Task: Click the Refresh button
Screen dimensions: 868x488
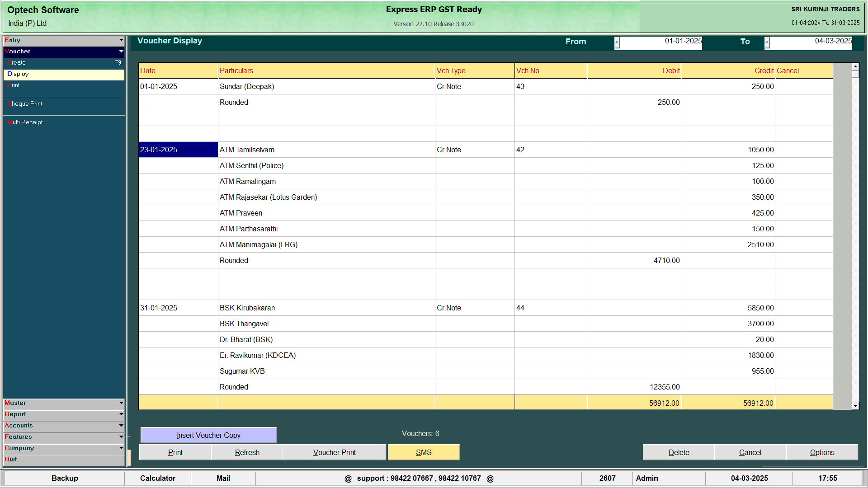Action: [247, 452]
